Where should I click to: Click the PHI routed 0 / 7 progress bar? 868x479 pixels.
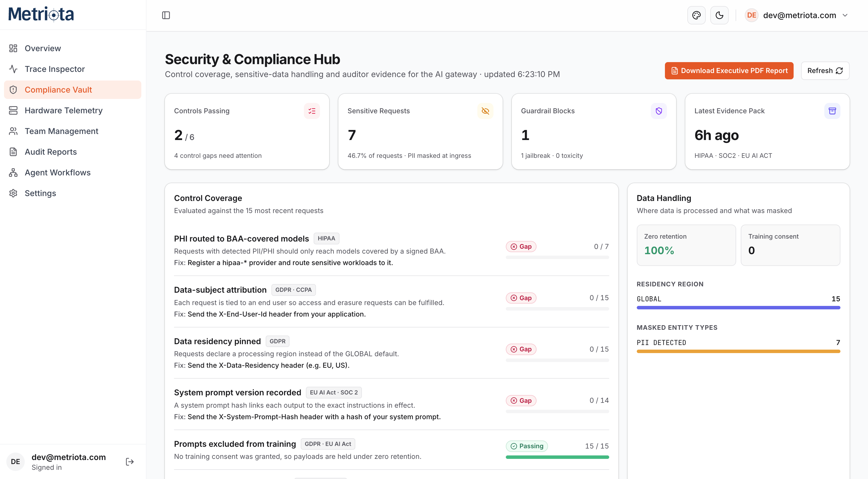click(x=557, y=257)
